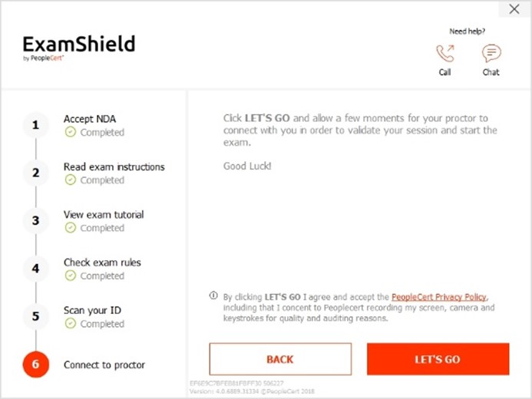This screenshot has width=532, height=399.
Task: Open the PeopleCert Privacy Policy link
Action: pos(439,297)
